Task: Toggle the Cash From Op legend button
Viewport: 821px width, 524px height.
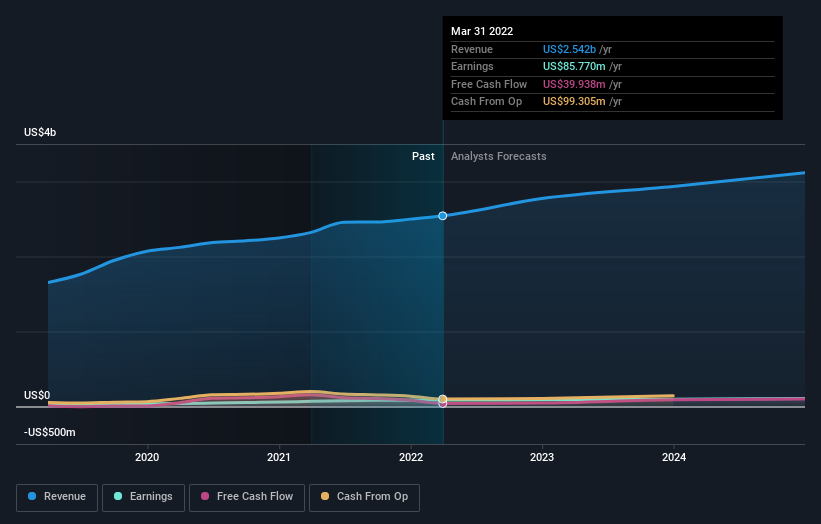Action: [364, 497]
